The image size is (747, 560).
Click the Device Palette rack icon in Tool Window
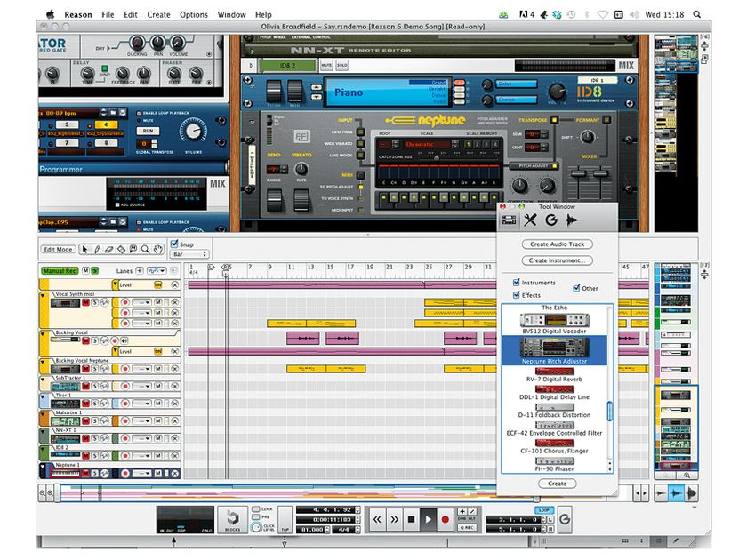click(x=510, y=219)
